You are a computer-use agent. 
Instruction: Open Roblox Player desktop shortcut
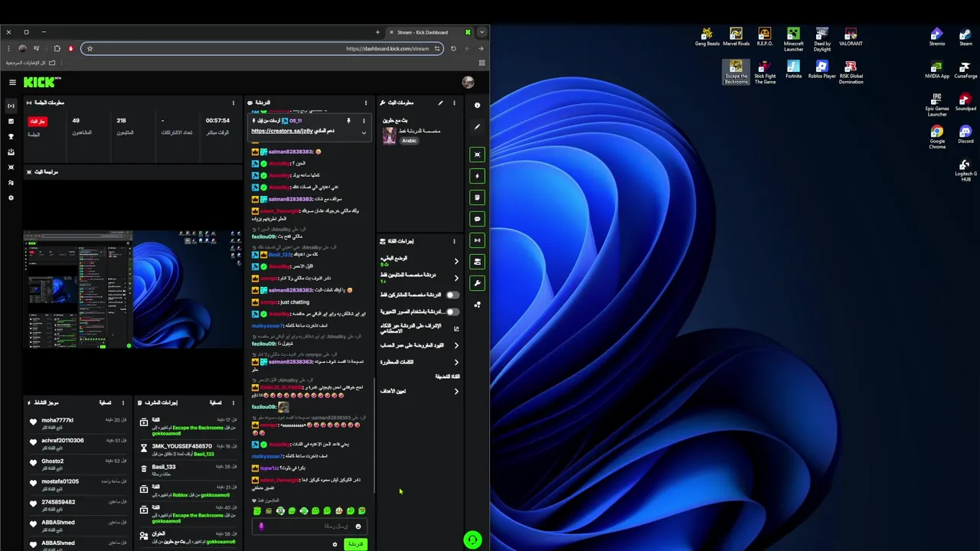[822, 70]
